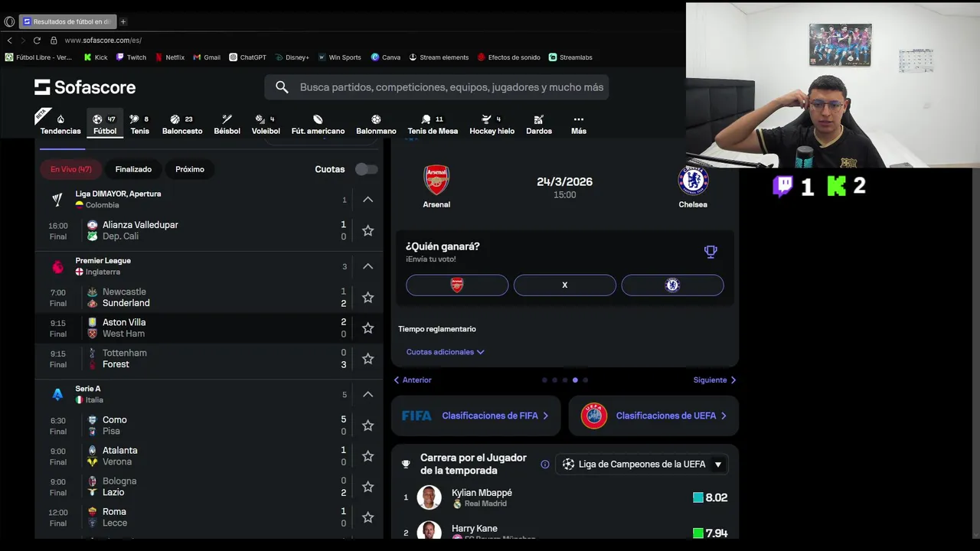
Task: Collapse the Premier League section
Action: [367, 266]
